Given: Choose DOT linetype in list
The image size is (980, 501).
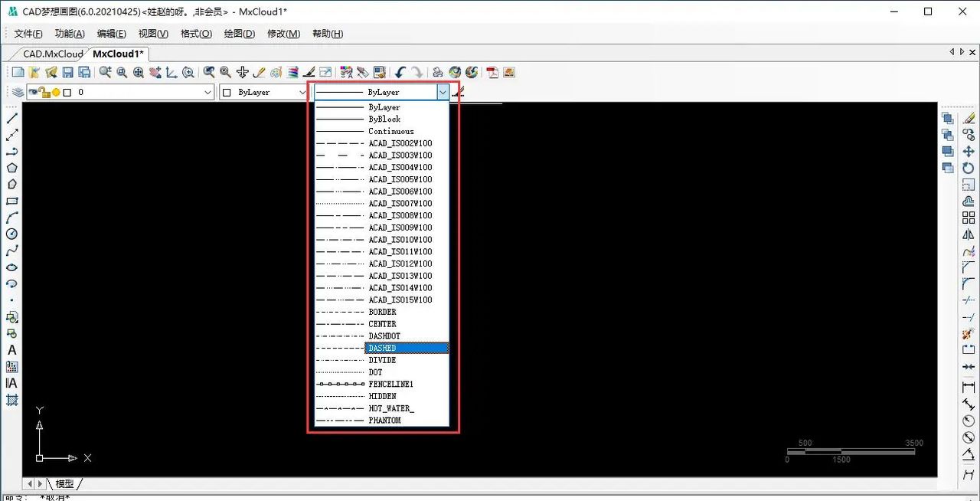Looking at the screenshot, I should coord(381,372).
